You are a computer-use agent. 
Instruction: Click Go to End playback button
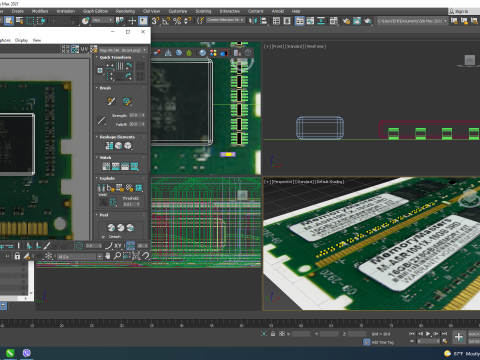click(x=444, y=334)
